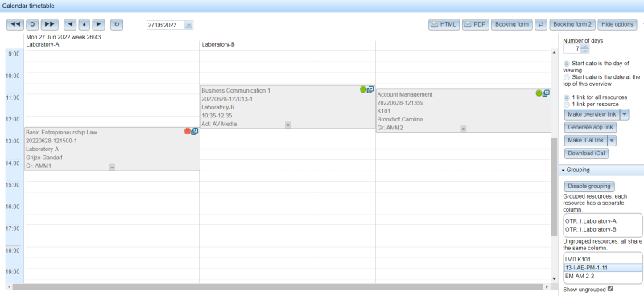Click resize handle on Business Communication 1 event
The image size is (644, 296).
click(288, 125)
